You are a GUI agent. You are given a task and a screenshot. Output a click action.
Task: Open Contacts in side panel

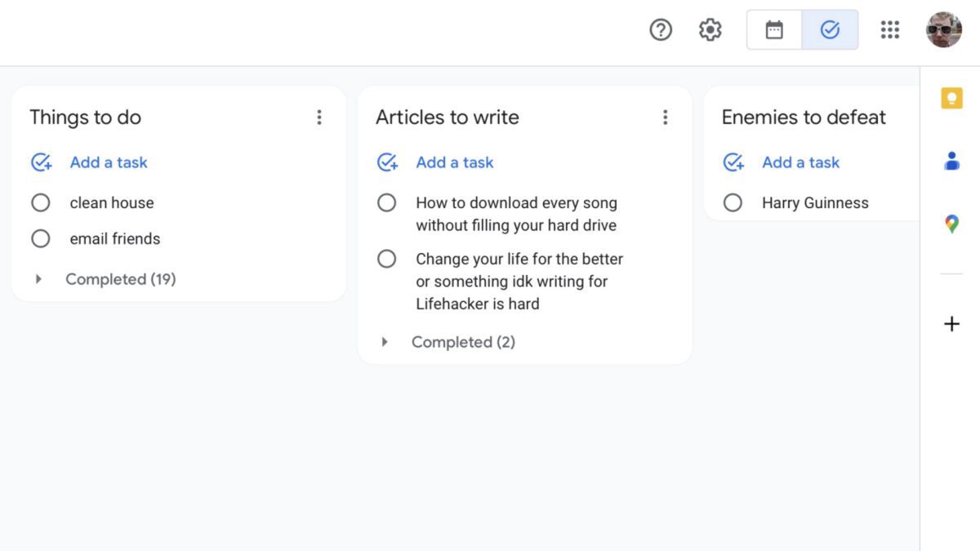(x=951, y=161)
